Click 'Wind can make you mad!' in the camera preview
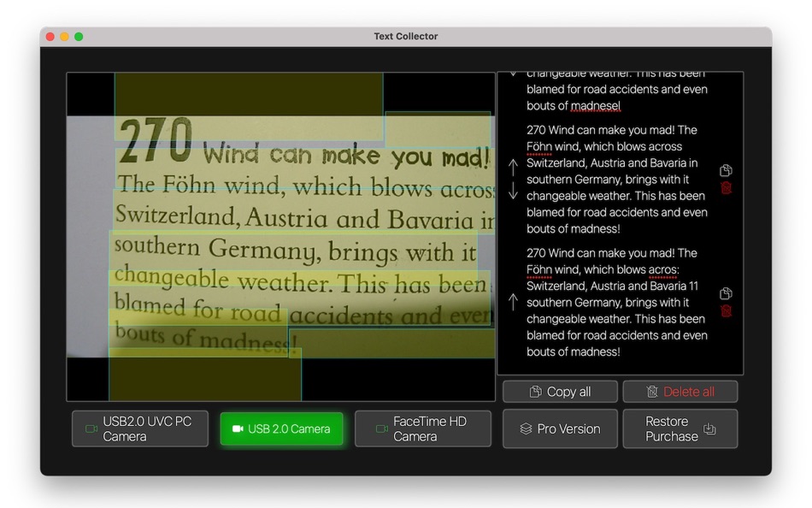Image resolution: width=812 pixels, height=508 pixels. click(x=346, y=155)
